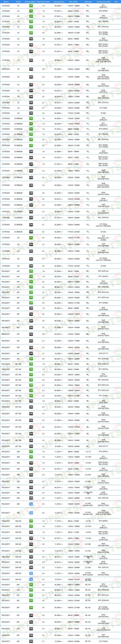This screenshot has height=644, width=121.
Task: Click the 147kW / 200KM power cell
Action: (x=73, y=513)
